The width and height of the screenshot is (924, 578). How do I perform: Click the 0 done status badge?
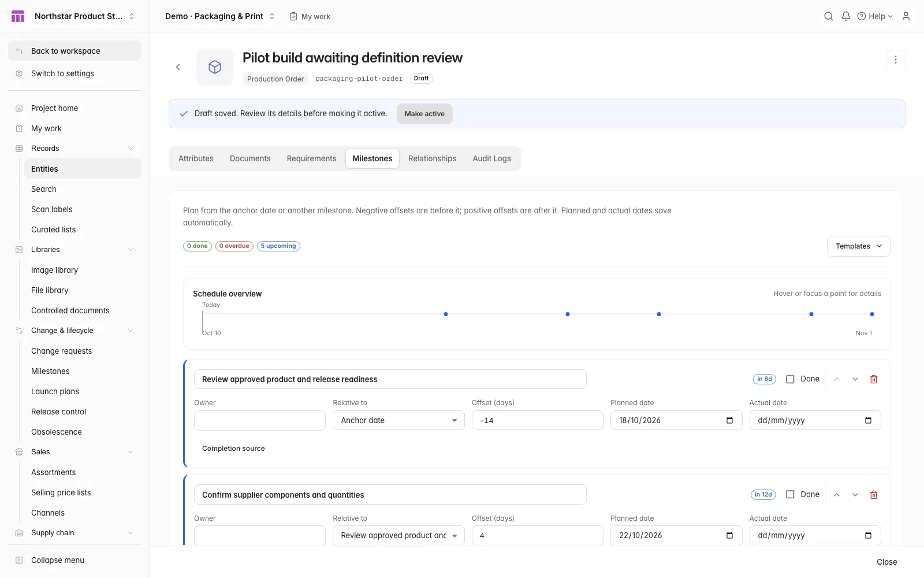click(x=198, y=246)
